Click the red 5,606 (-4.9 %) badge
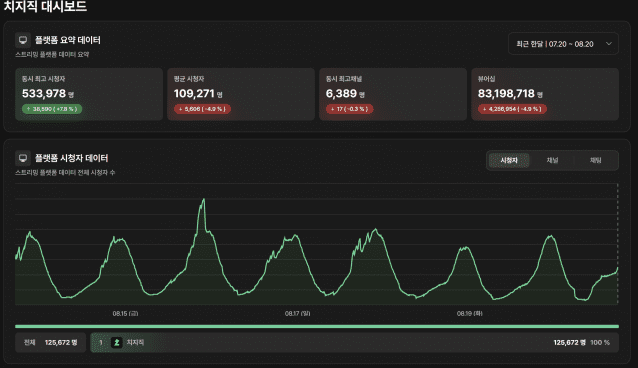Screen dimensions: 638x368 [x=202, y=109]
